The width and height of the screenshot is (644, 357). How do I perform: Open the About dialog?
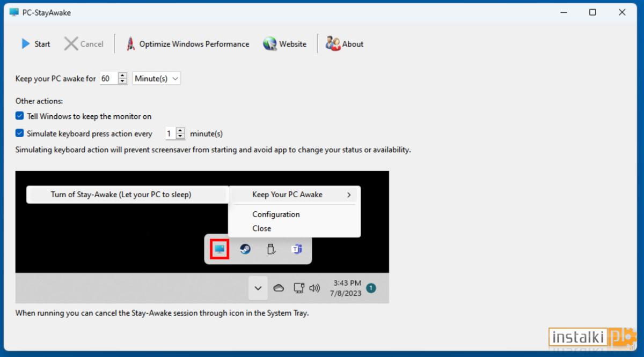coord(345,44)
